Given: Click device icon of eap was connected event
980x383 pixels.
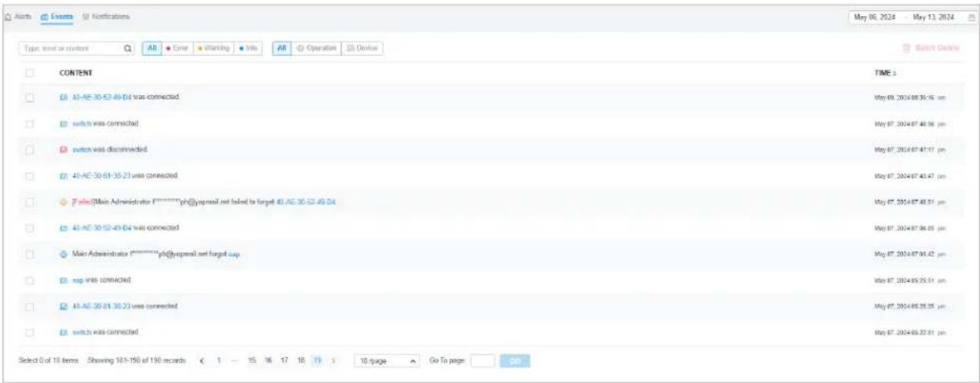Looking at the screenshot, I should pos(64,280).
